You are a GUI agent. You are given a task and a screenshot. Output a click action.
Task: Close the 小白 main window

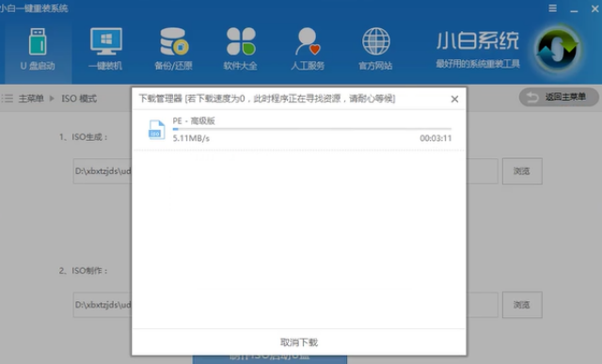pyautogui.click(x=594, y=8)
